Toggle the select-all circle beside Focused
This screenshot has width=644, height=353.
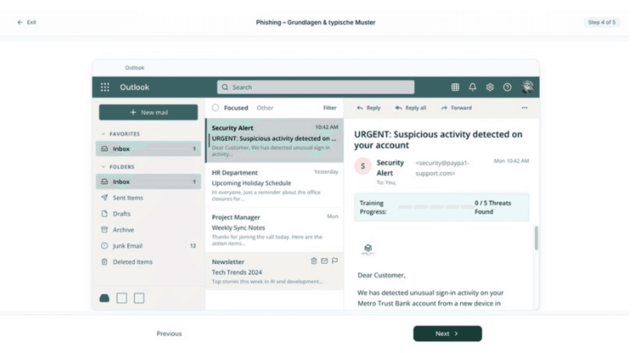(216, 108)
